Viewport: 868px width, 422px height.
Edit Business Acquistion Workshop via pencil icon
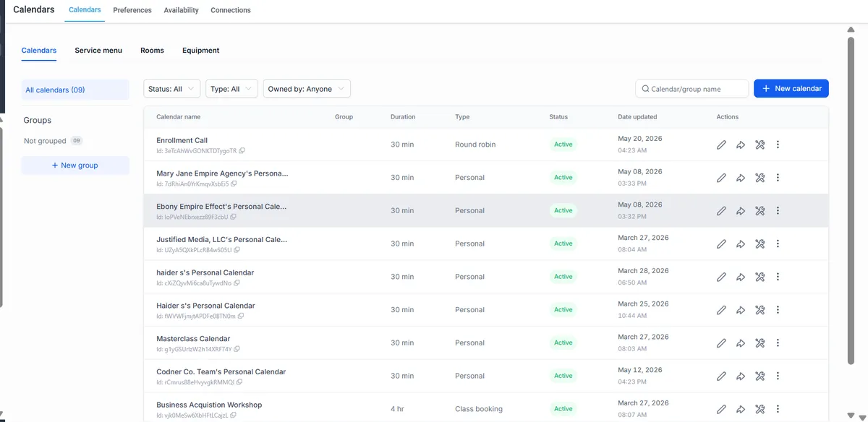721,410
